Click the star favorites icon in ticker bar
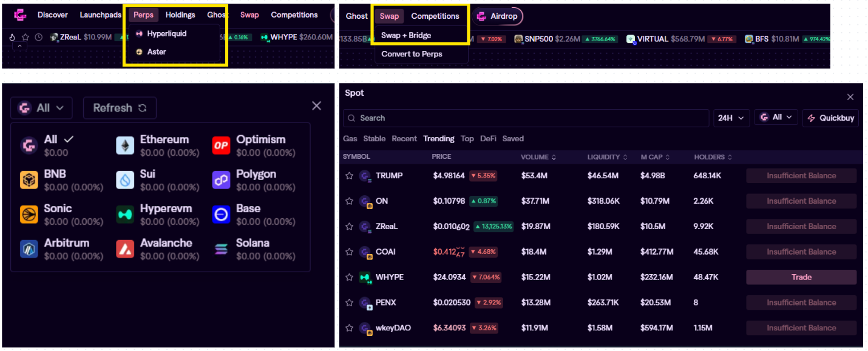This screenshot has width=868, height=351. coord(25,37)
